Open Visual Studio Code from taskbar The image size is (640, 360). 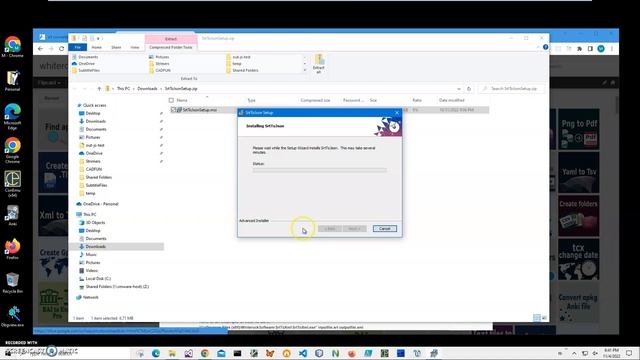tap(303, 353)
